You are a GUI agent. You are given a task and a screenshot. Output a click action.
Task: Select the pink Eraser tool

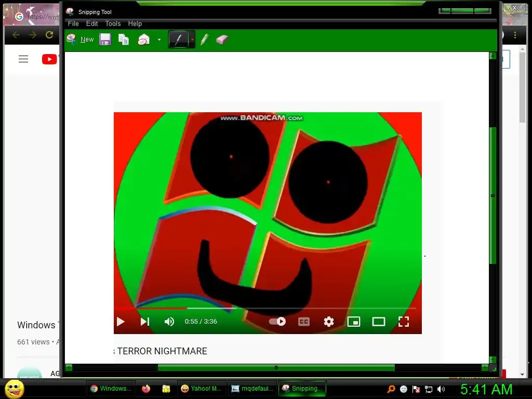222,39
